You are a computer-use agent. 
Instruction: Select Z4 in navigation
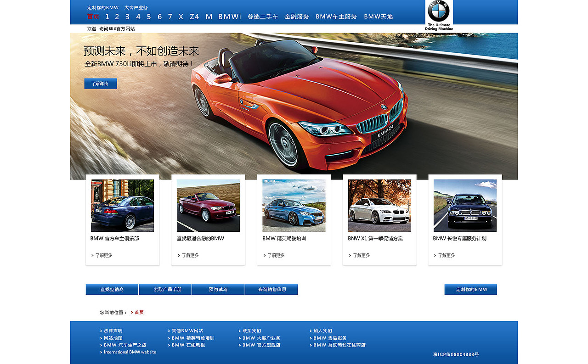194,17
